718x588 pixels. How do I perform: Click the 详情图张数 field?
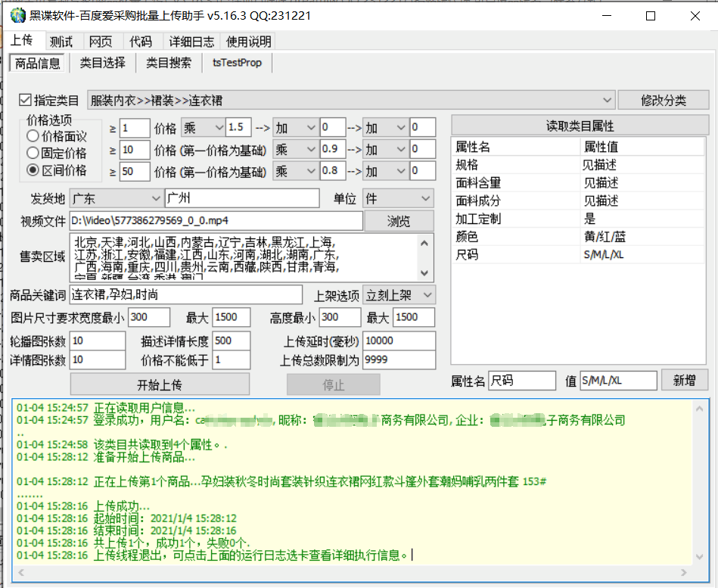pos(98,360)
